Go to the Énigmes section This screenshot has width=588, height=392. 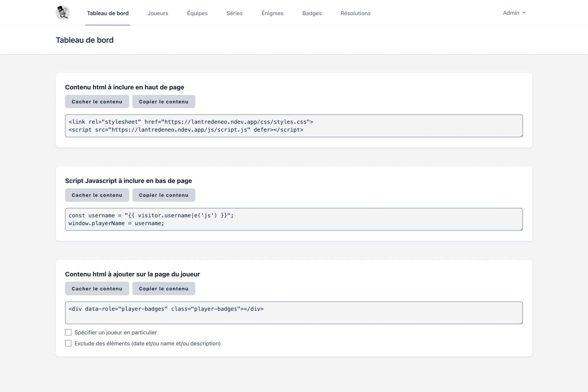272,13
